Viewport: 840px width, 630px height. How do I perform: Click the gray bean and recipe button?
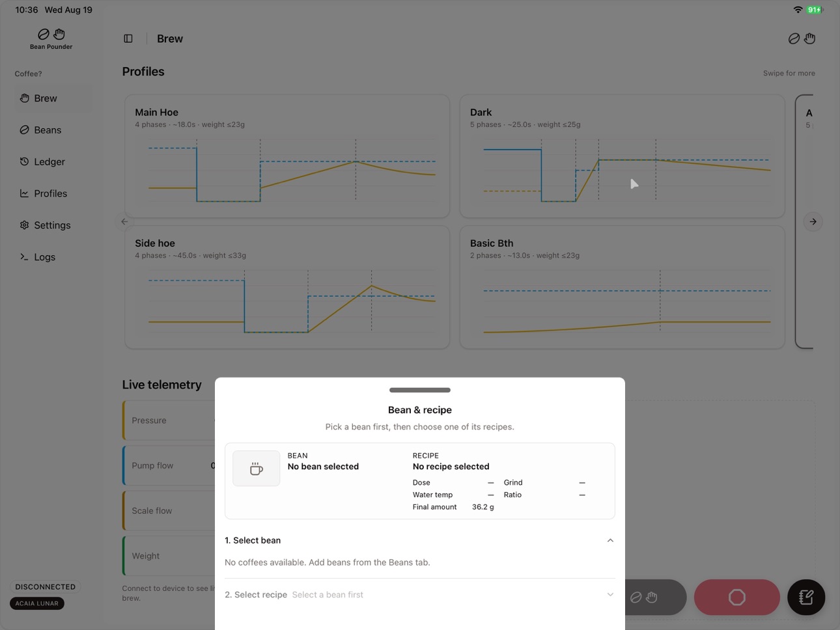[655, 597]
